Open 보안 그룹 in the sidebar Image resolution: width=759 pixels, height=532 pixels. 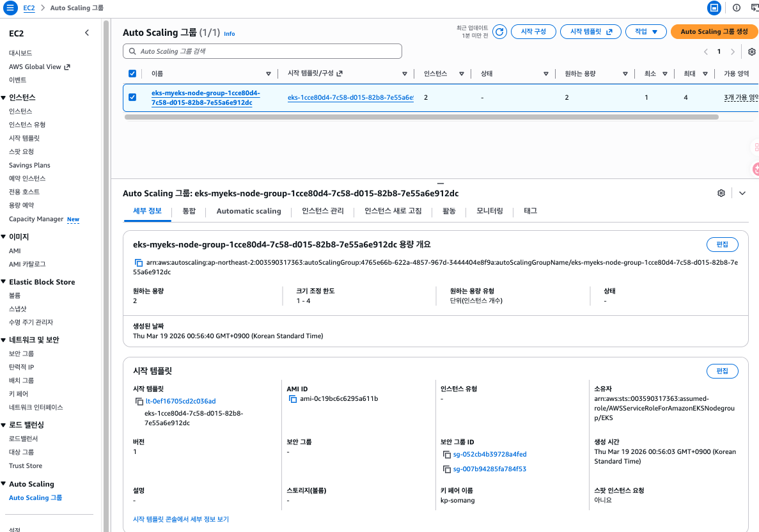tap(21, 354)
